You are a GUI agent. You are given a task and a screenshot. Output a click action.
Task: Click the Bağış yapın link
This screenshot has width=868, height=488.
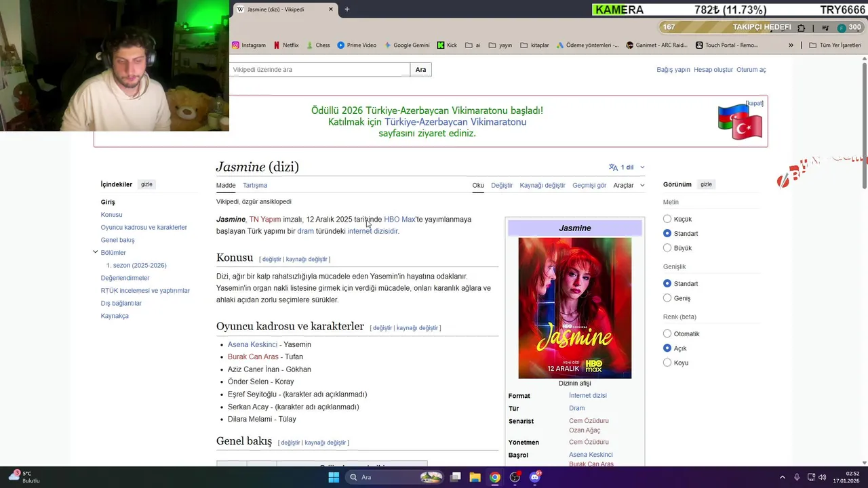pyautogui.click(x=673, y=70)
